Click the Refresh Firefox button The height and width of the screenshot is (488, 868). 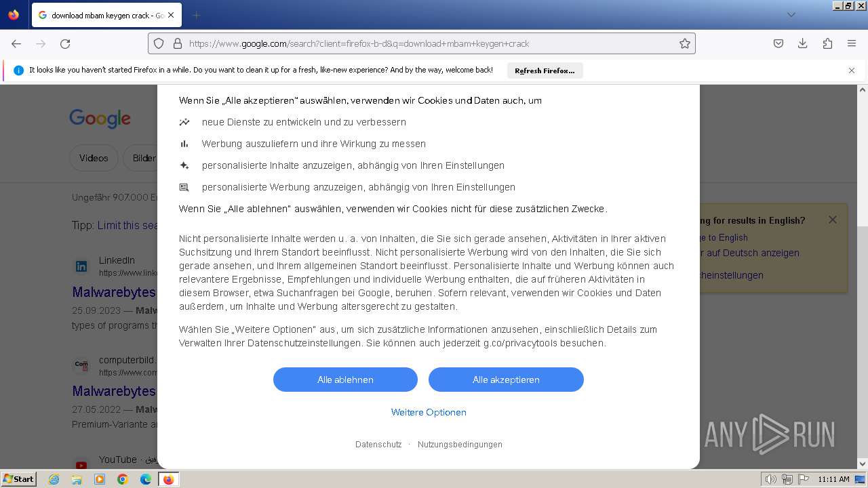click(545, 70)
